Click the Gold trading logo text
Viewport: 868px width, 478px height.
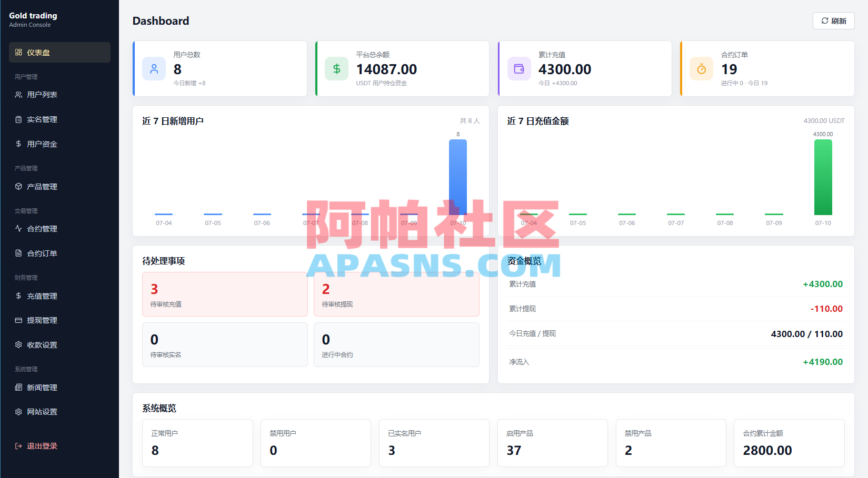[33, 16]
